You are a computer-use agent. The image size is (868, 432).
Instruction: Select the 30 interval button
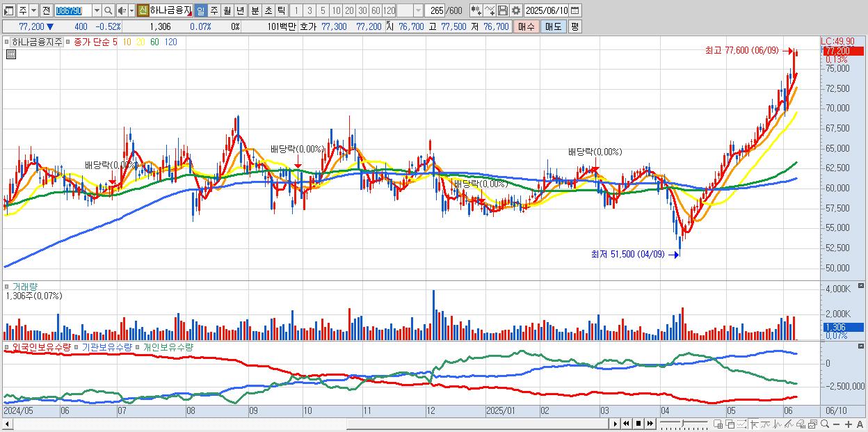[362, 10]
